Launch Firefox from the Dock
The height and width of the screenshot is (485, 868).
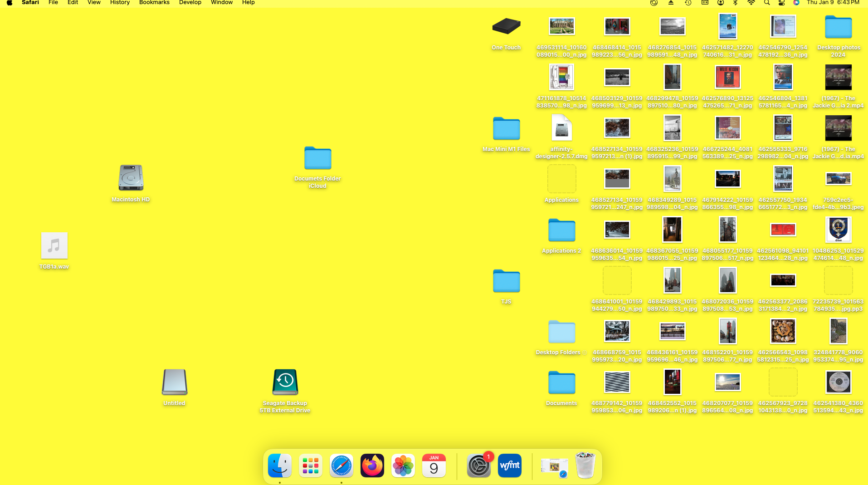click(x=372, y=465)
